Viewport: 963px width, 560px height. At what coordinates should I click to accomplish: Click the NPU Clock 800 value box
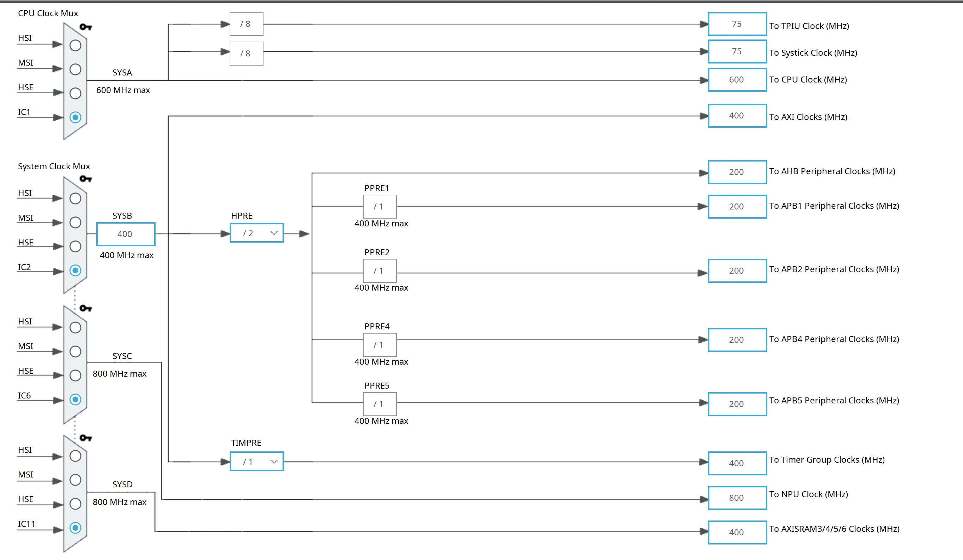click(737, 498)
